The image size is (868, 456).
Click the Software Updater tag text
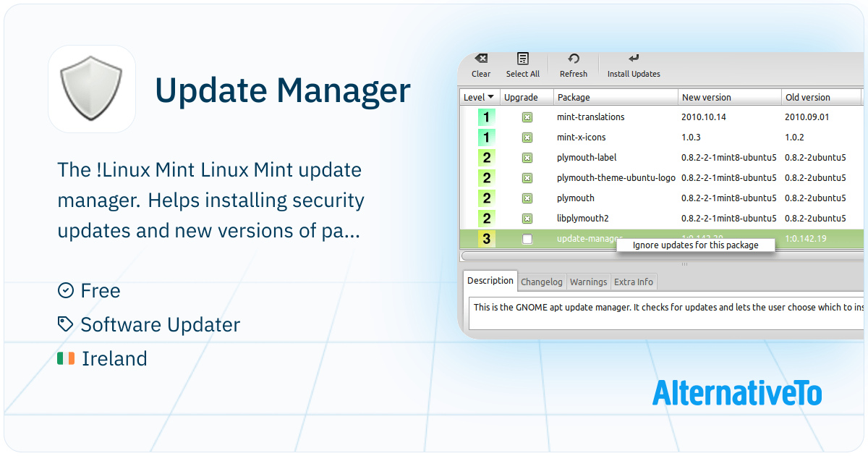pyautogui.click(x=161, y=325)
